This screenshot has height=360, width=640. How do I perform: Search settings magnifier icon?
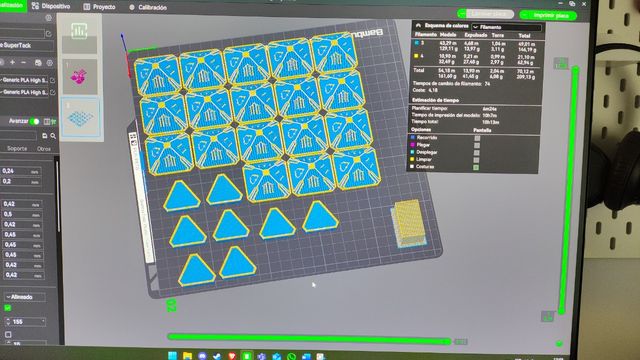point(53,136)
